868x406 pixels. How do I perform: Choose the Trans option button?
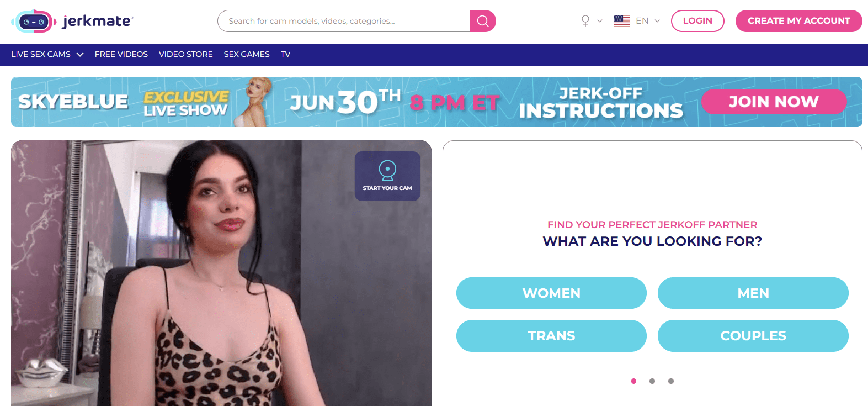[x=551, y=336]
